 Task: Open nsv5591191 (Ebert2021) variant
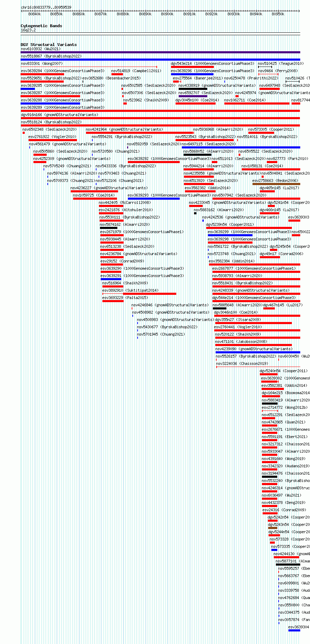coord(285,437)
